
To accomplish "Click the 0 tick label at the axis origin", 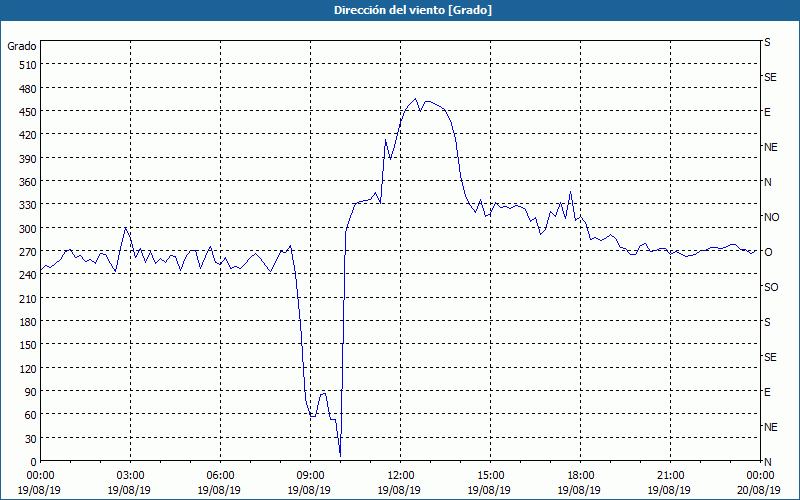I will [x=34, y=462].
